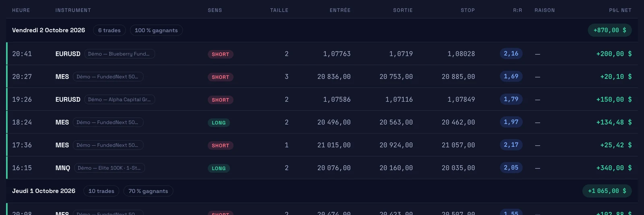Screen dimensions: 644x215
Task: Click the +20,10 $ P&L value
Action: click(616, 77)
